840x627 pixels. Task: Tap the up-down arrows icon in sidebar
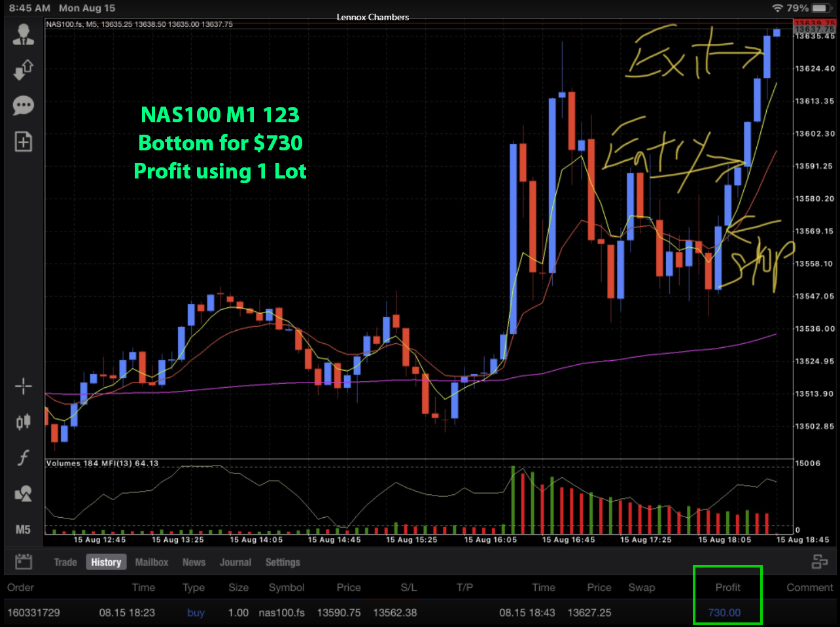pyautogui.click(x=23, y=69)
